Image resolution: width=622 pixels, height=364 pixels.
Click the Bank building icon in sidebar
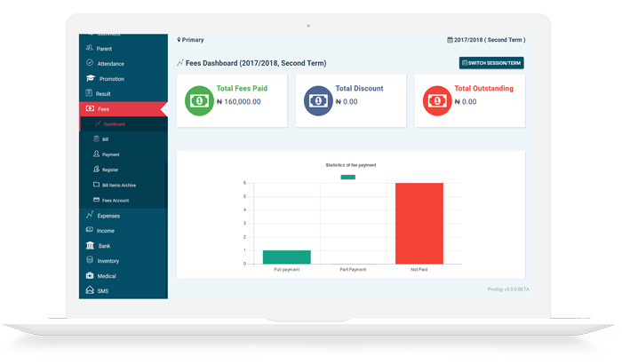[x=90, y=245]
